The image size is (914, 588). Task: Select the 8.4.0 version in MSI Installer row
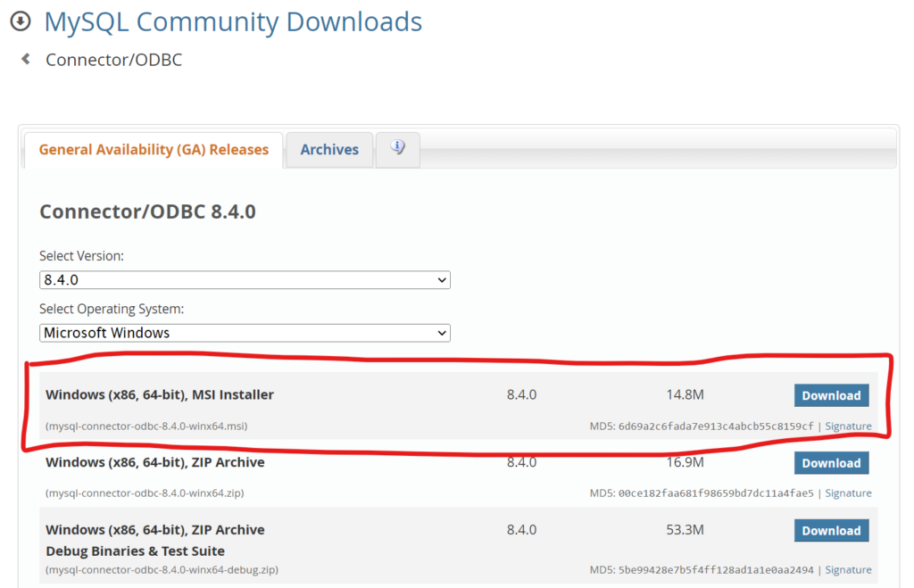point(521,394)
